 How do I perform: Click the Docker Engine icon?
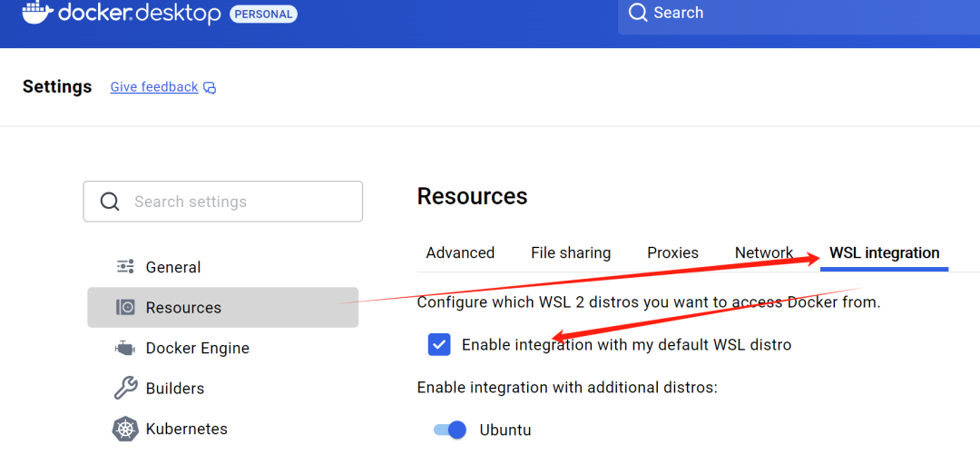(x=125, y=348)
